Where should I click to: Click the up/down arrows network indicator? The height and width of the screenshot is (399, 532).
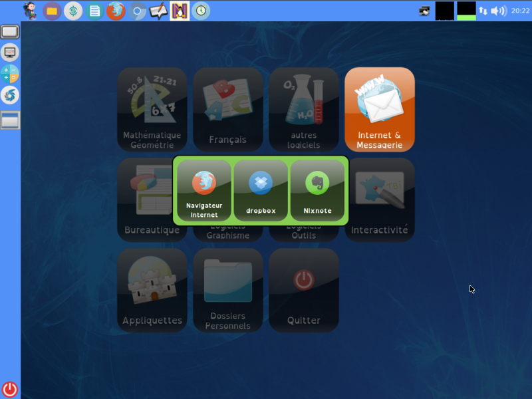pyautogui.click(x=483, y=11)
